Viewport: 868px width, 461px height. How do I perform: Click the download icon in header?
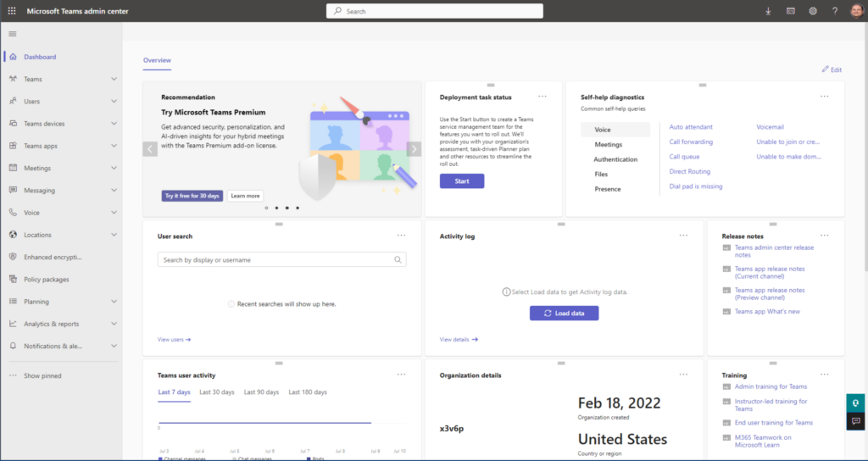click(768, 11)
